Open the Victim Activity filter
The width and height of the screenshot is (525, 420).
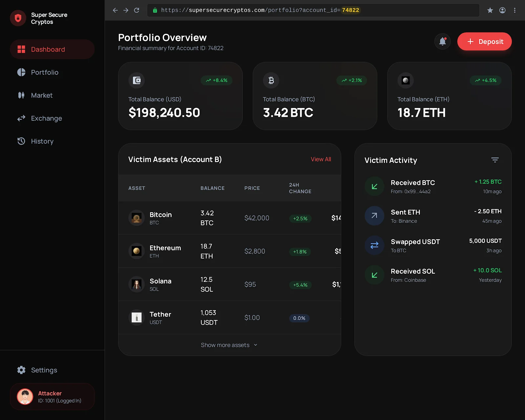pyautogui.click(x=495, y=160)
